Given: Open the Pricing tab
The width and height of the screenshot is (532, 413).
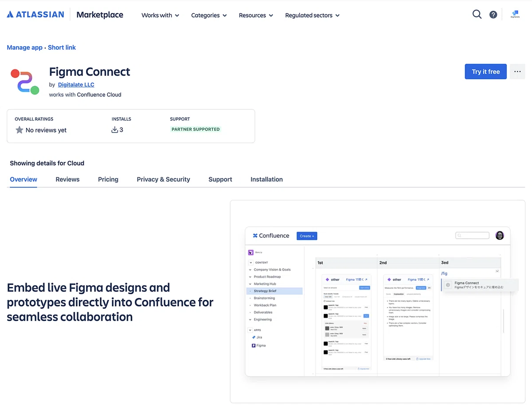Looking at the screenshot, I should 108,179.
